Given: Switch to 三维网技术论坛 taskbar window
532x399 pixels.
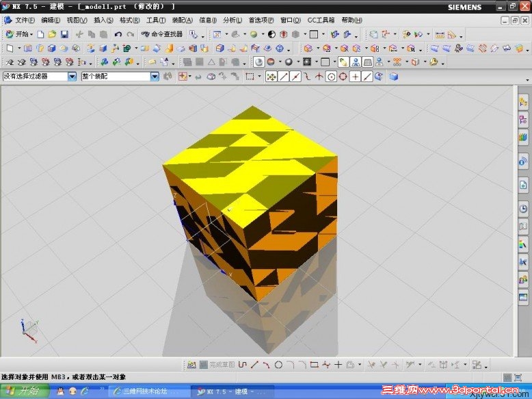Looking at the screenshot, I should [148, 391].
